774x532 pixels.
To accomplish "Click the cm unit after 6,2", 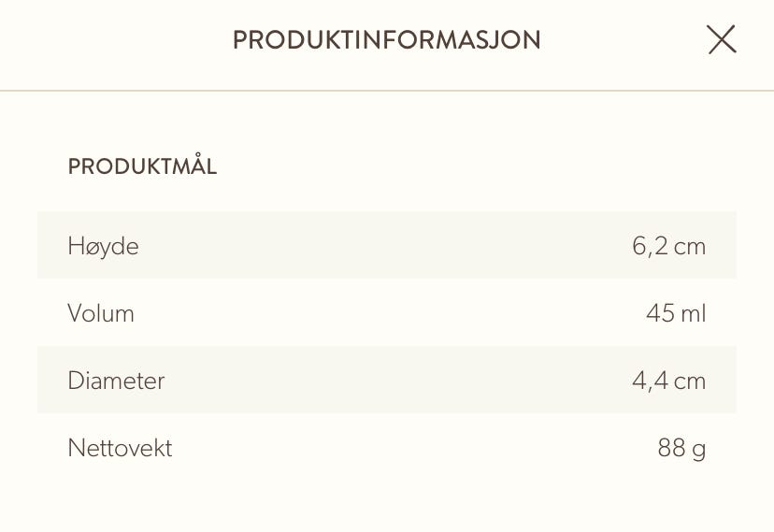I will pos(690,246).
